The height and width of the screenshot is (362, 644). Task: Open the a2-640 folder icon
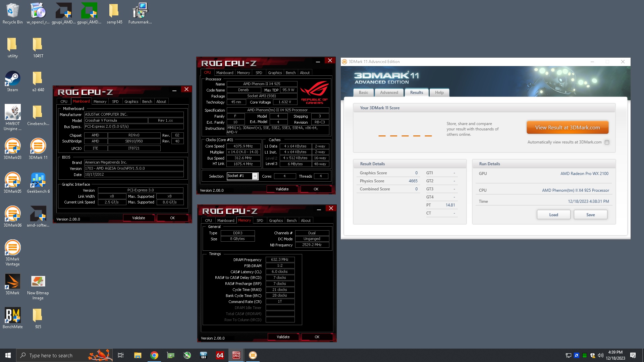(38, 81)
